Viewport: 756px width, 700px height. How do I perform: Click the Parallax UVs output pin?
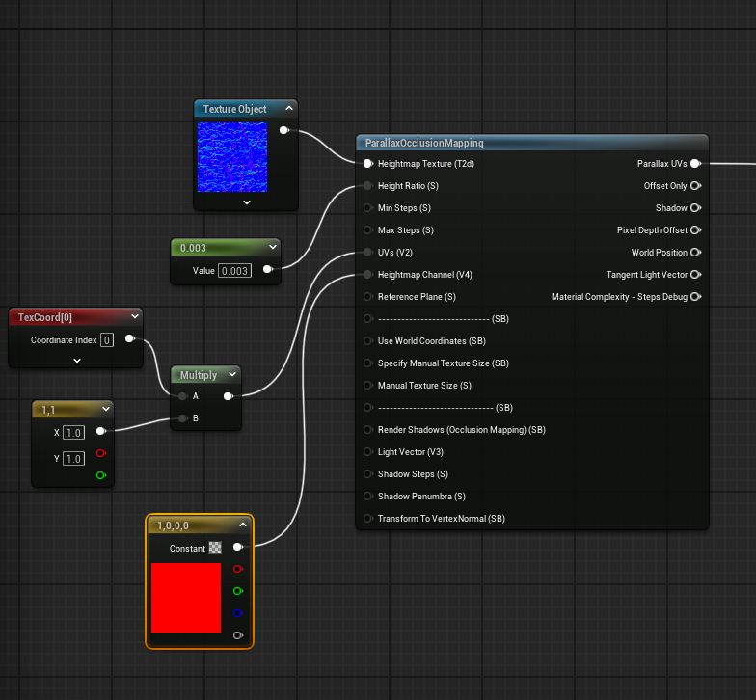coord(695,164)
